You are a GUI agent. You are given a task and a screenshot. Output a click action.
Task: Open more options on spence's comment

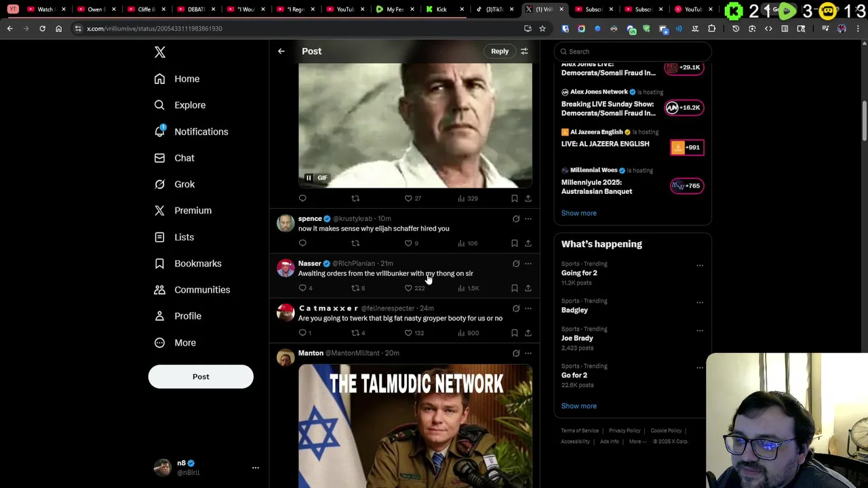[x=528, y=219]
